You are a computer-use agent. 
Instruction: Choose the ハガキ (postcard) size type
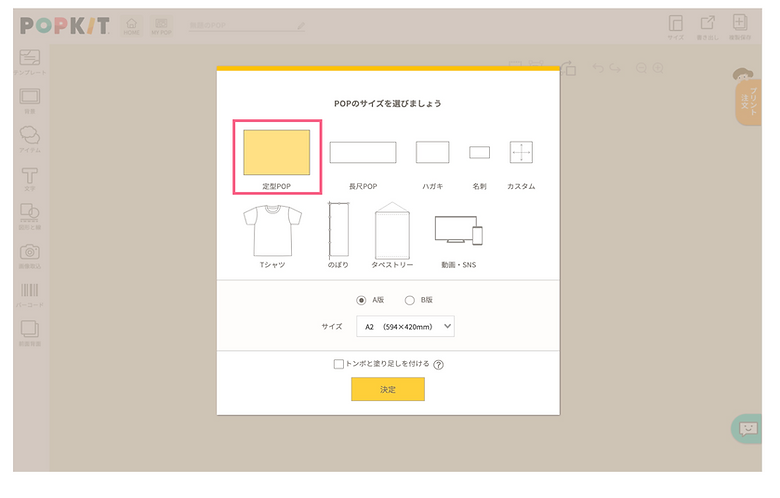(433, 166)
